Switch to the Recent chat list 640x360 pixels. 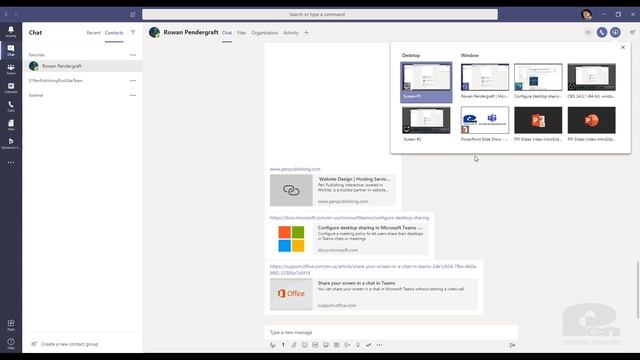pos(93,33)
